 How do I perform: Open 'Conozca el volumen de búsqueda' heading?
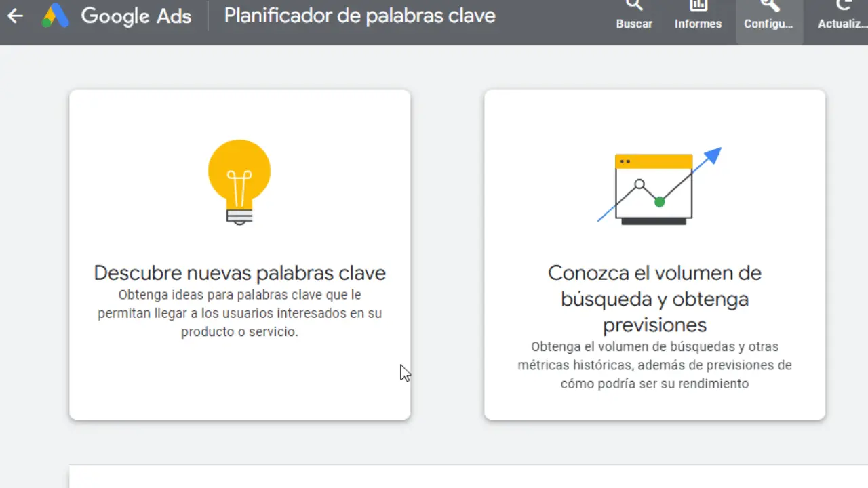click(x=654, y=298)
